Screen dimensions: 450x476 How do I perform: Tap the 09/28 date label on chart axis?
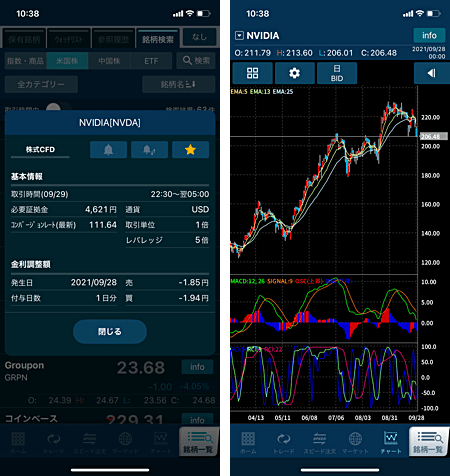point(416,418)
